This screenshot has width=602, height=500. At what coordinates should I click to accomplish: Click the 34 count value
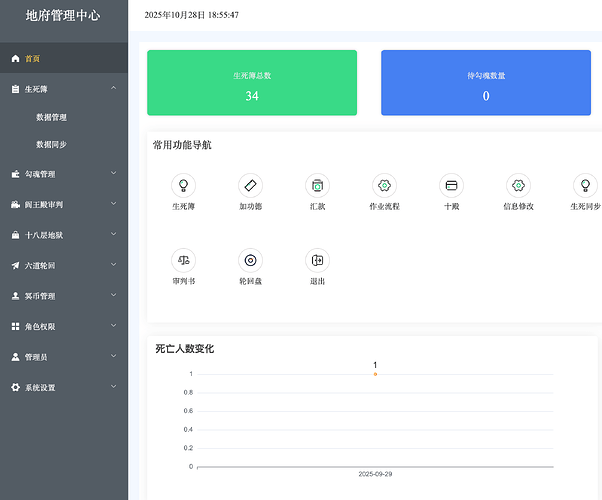(252, 96)
